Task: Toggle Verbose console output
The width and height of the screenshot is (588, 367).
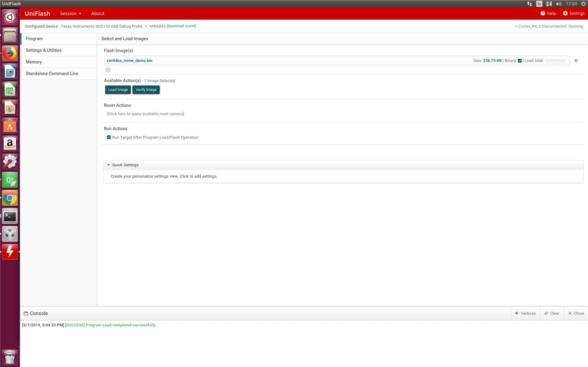Action: (525, 313)
